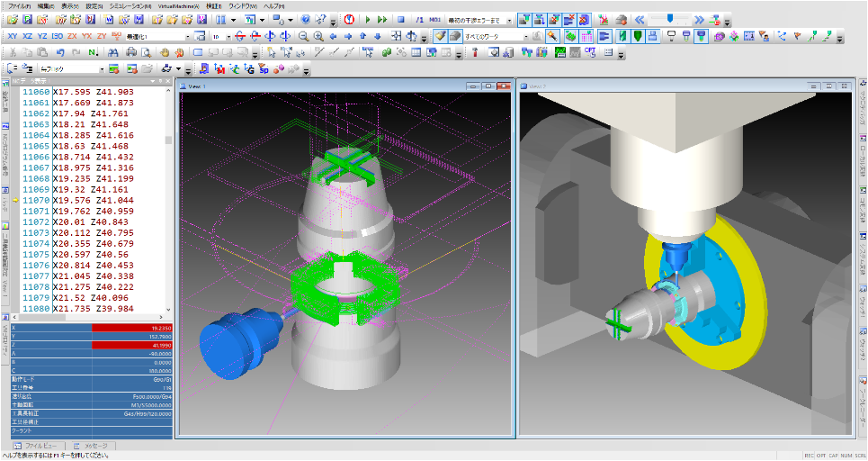Expand the NC data panel header dropdown

tap(152, 81)
